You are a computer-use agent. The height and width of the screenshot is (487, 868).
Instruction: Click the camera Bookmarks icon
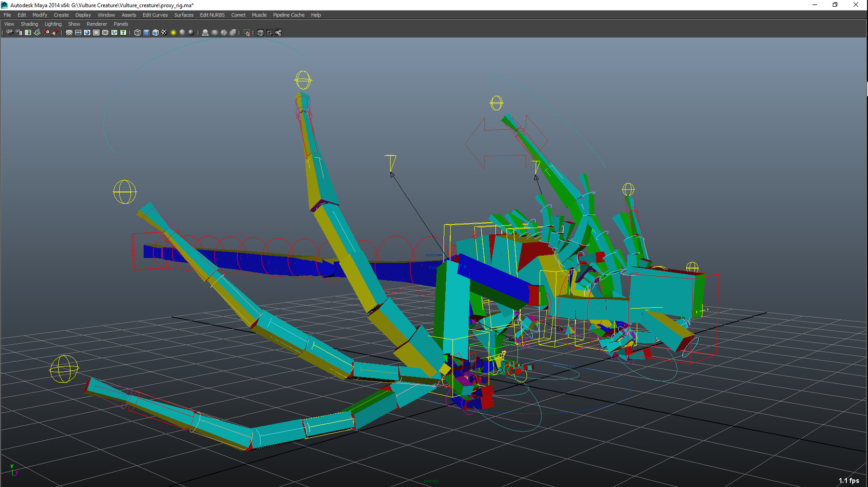point(28,33)
